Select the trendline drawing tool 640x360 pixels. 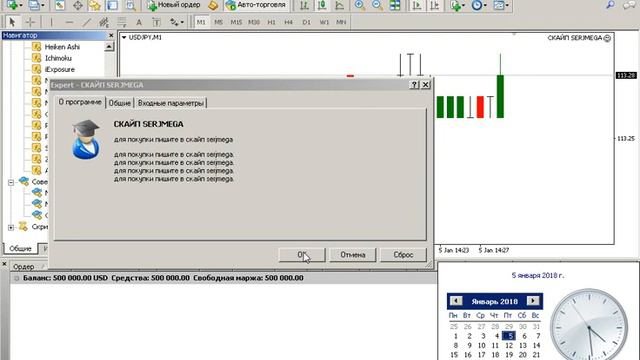87,22
